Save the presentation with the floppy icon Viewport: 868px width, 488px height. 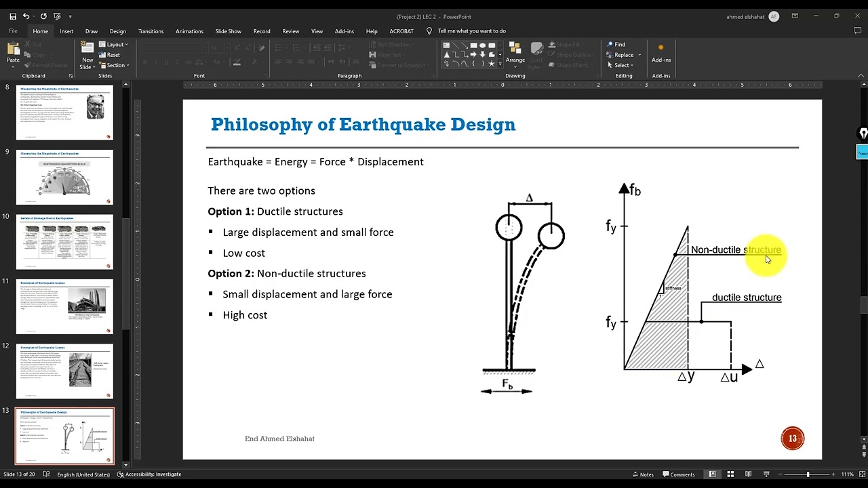(x=13, y=16)
